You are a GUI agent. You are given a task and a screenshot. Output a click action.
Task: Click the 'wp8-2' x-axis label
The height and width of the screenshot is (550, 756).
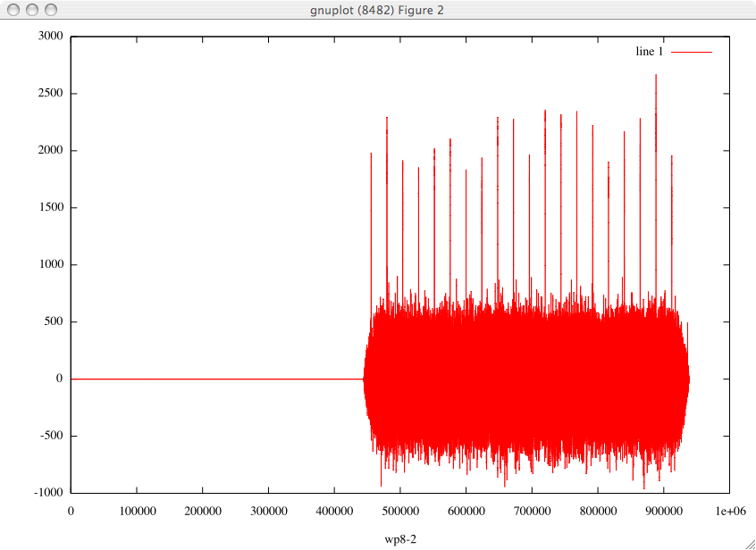point(400,540)
